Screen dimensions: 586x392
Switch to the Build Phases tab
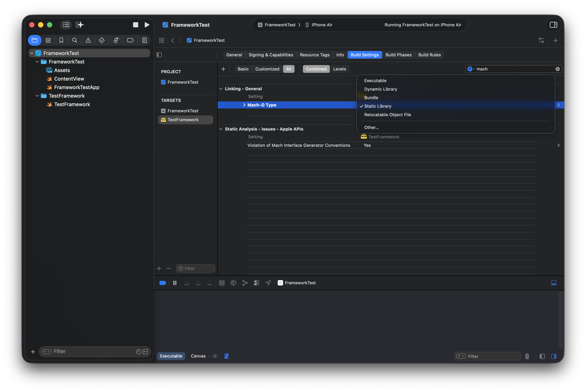click(x=398, y=55)
